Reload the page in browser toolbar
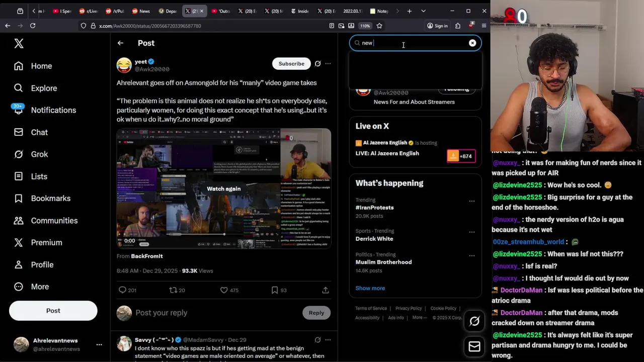The image size is (644, 362). [x=33, y=26]
